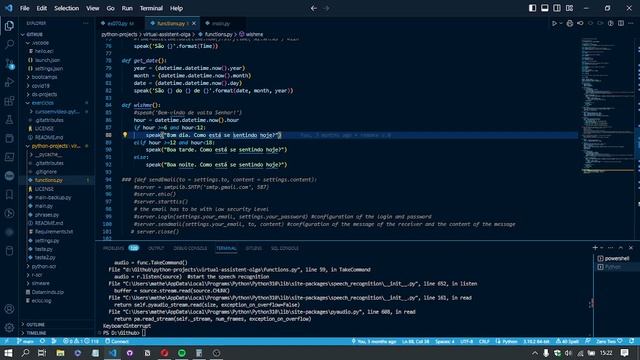Go forward with the navigation arrow
This screenshot has width=640, height=360.
click(x=326, y=8)
